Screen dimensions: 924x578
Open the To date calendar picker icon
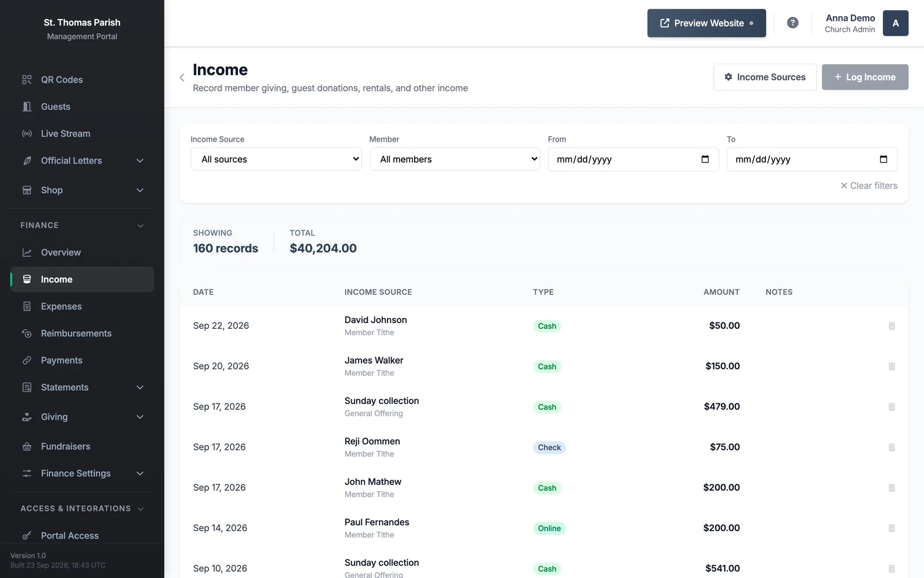(x=884, y=159)
